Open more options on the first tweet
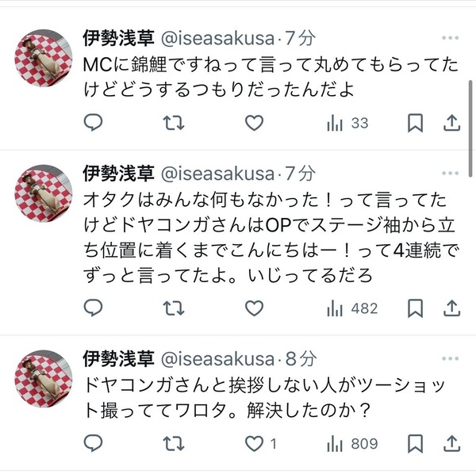This screenshot has width=476, height=474. click(450, 38)
